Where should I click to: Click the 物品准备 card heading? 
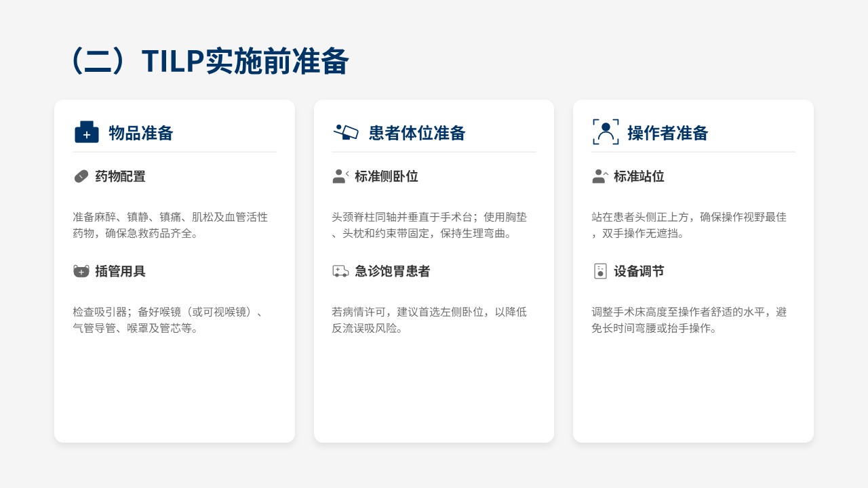tap(141, 133)
